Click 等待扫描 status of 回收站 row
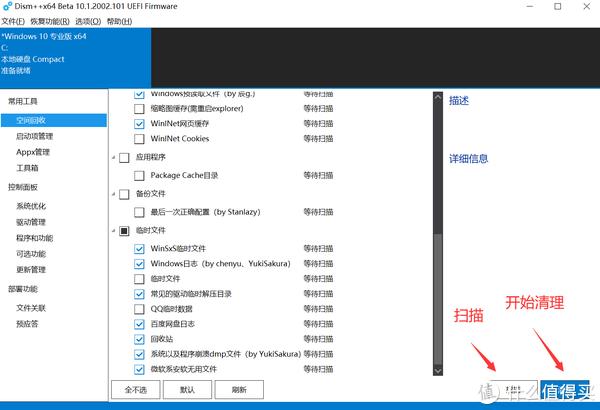 [318, 339]
